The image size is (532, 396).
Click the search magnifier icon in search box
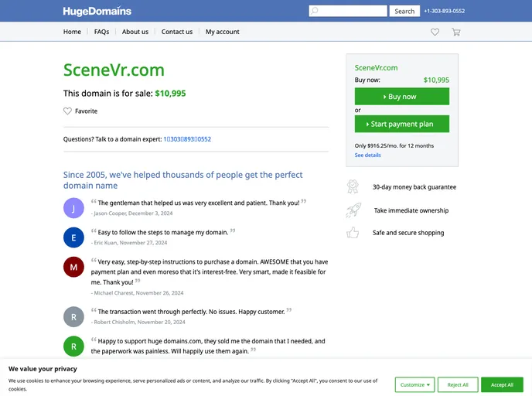(314, 11)
